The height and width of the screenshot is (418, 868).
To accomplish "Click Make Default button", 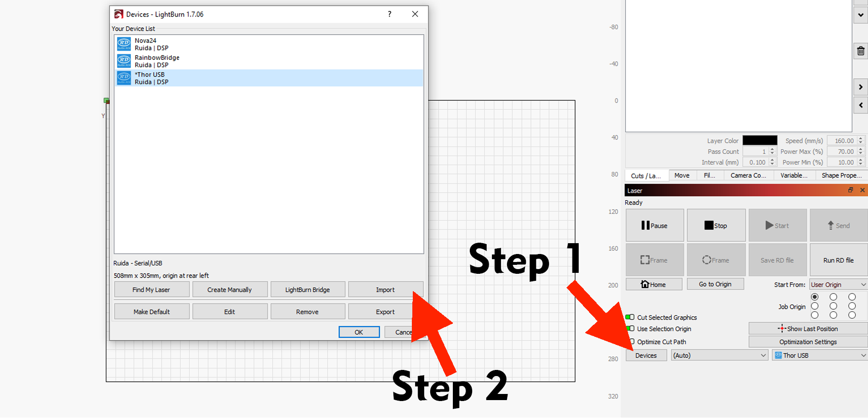I will (151, 311).
